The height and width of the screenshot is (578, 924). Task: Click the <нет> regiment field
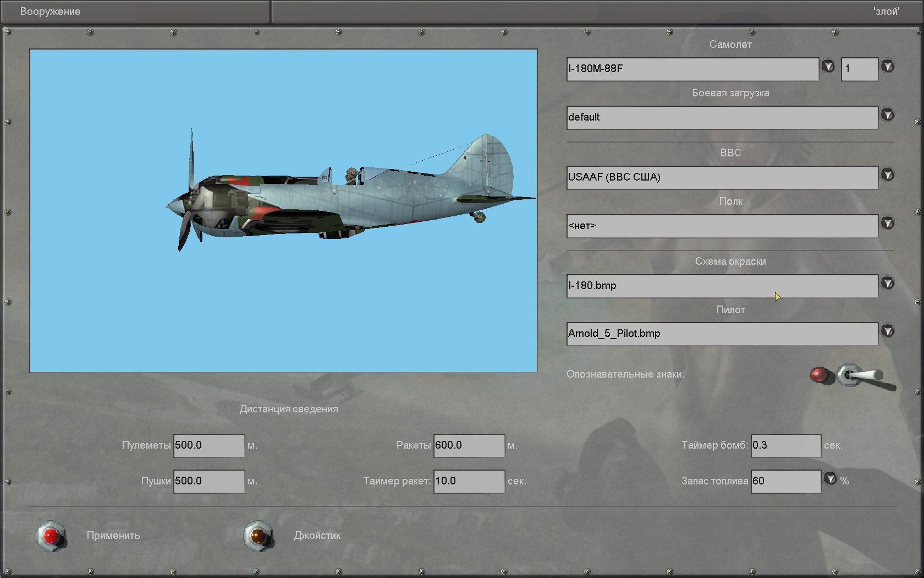point(722,226)
